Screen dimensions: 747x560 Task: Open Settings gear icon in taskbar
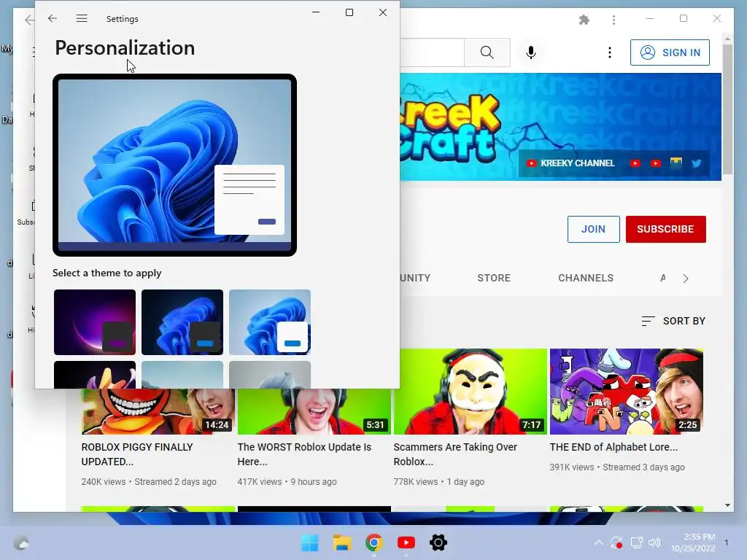click(438, 542)
